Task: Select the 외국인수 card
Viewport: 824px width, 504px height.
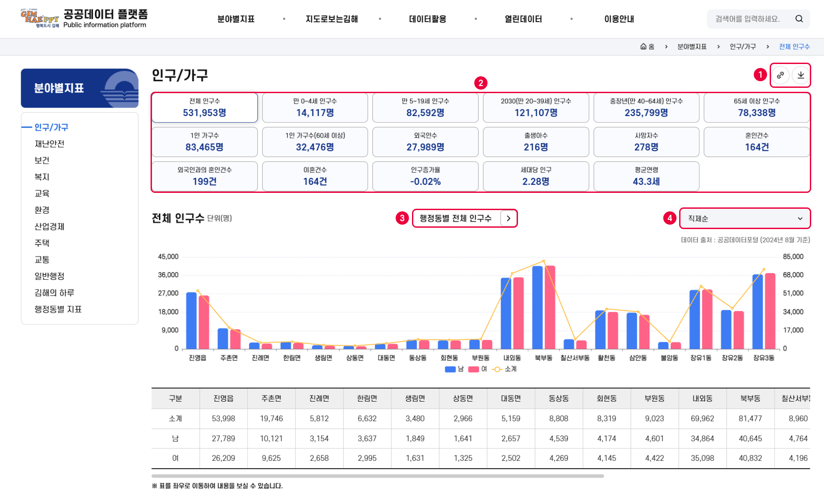Action: coord(425,142)
